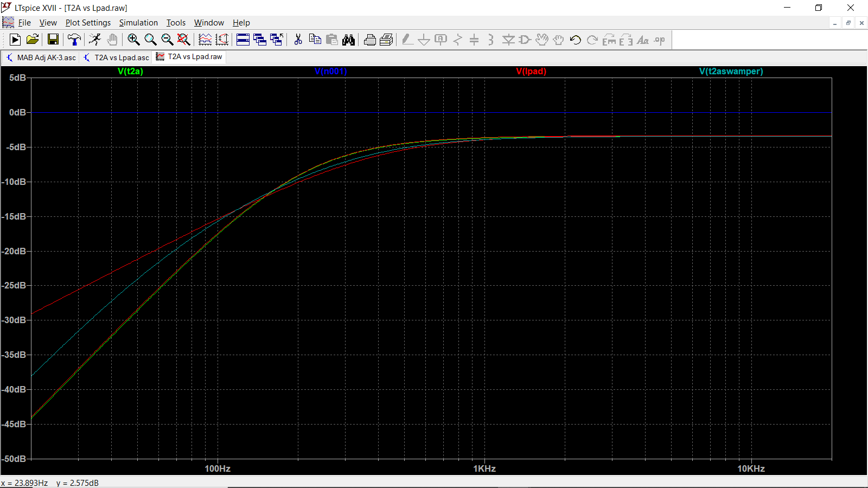Viewport: 868px width, 488px height.
Task: Select the Zoom In magnifier tool
Action: [133, 40]
